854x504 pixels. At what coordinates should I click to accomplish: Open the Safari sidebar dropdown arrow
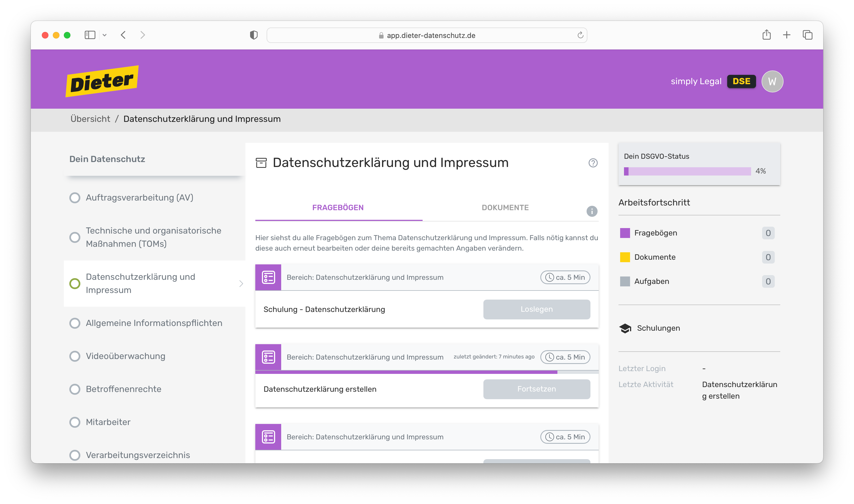pos(105,35)
